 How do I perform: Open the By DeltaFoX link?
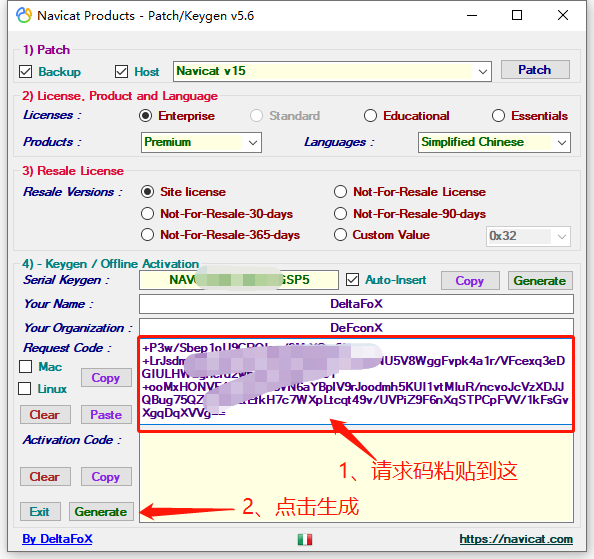tap(57, 539)
